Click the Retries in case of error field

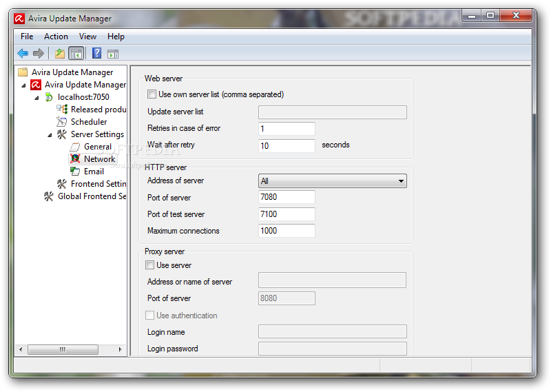287,129
